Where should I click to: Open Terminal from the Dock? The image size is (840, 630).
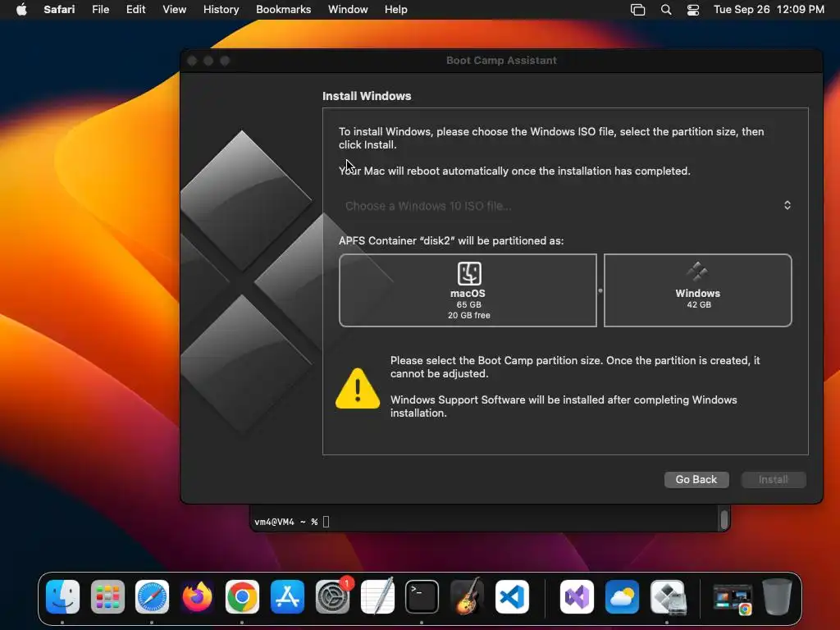point(422,597)
